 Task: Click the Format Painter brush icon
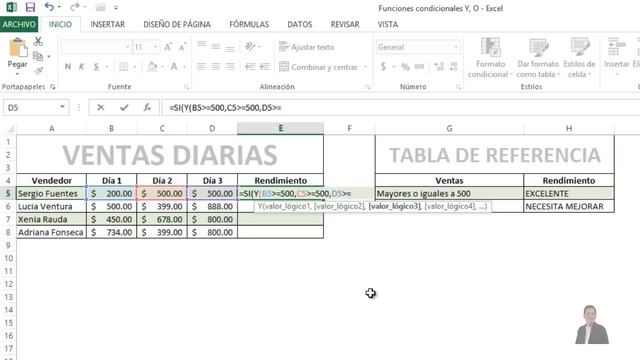click(39, 71)
